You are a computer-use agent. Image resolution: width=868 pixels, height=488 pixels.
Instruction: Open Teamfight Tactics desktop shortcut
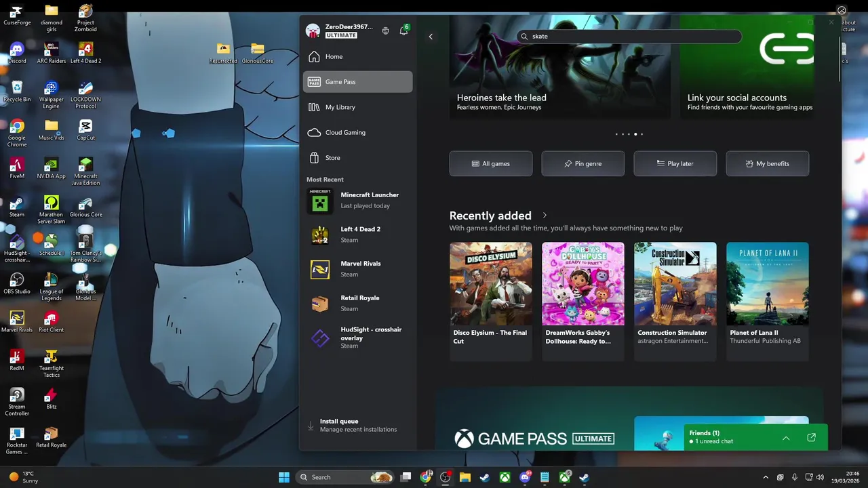(52, 364)
